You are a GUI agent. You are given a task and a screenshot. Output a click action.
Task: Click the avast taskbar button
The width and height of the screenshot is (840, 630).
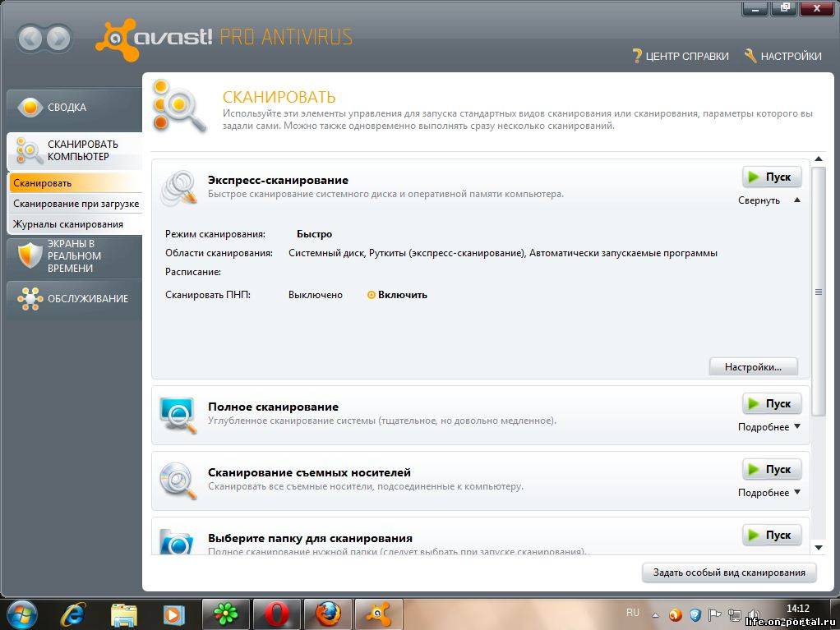pos(378,614)
